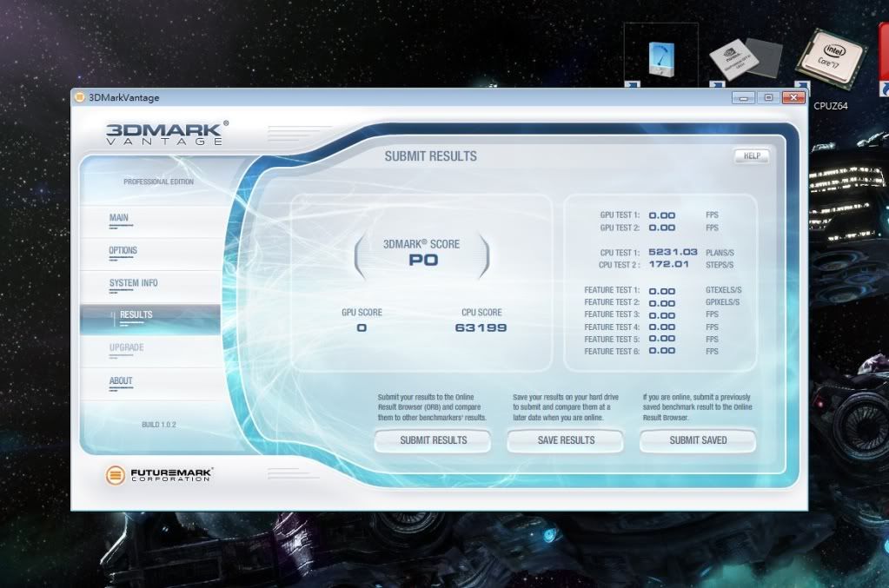Screen dimensions: 889x588
Task: Click the SUBMIT RESULTS button
Action: (x=433, y=440)
